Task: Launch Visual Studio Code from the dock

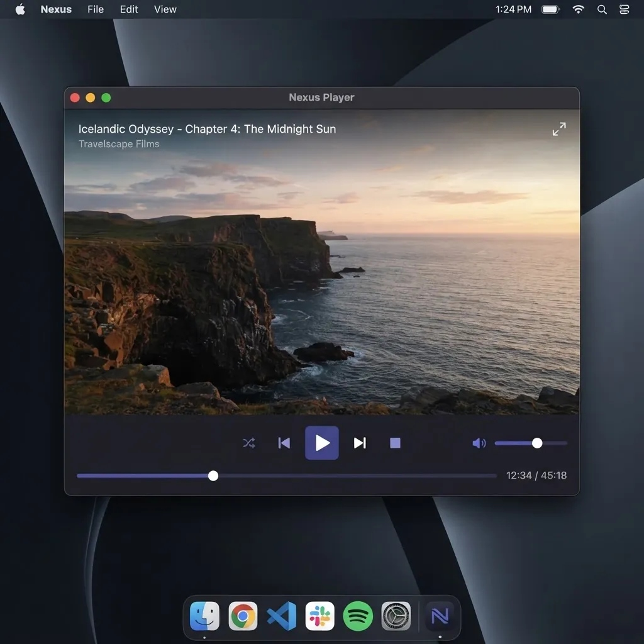Action: pos(281,616)
